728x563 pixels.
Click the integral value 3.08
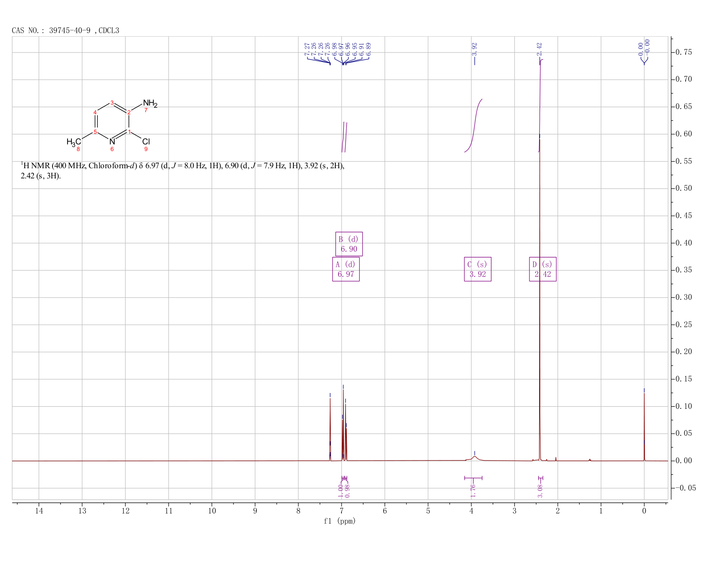[540, 491]
